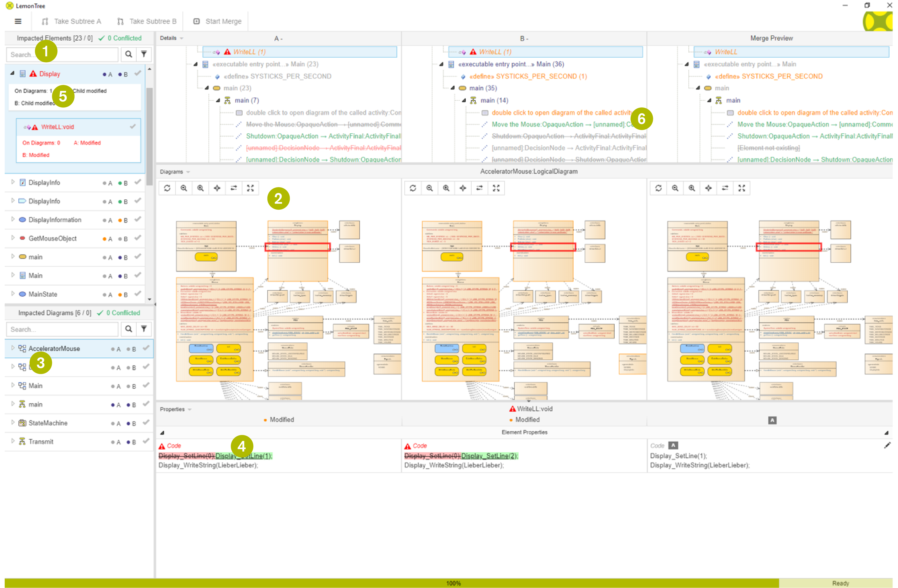This screenshot has width=898, height=588.
Task: Toggle checkmark on MainState row
Action: click(x=138, y=294)
